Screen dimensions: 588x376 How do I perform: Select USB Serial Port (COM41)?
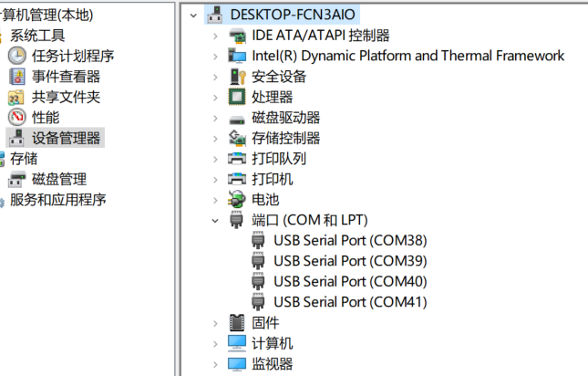coord(350,302)
